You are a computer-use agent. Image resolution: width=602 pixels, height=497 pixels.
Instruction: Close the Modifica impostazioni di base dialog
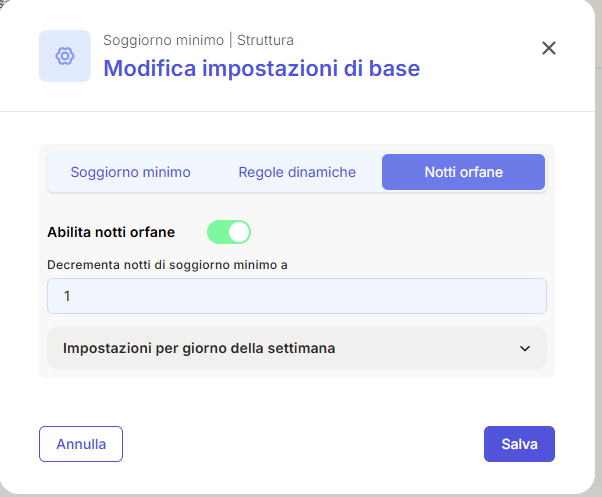tap(549, 48)
